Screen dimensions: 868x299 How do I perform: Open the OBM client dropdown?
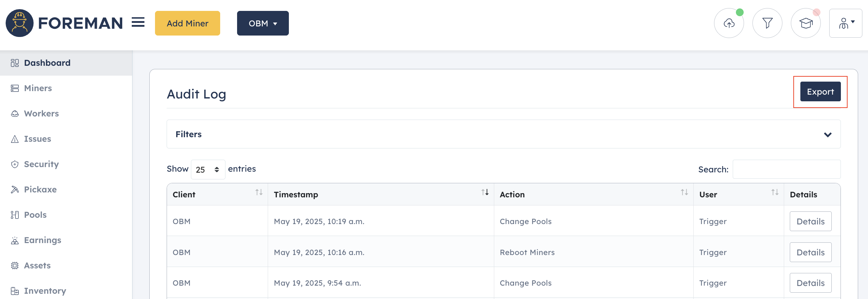pyautogui.click(x=263, y=23)
